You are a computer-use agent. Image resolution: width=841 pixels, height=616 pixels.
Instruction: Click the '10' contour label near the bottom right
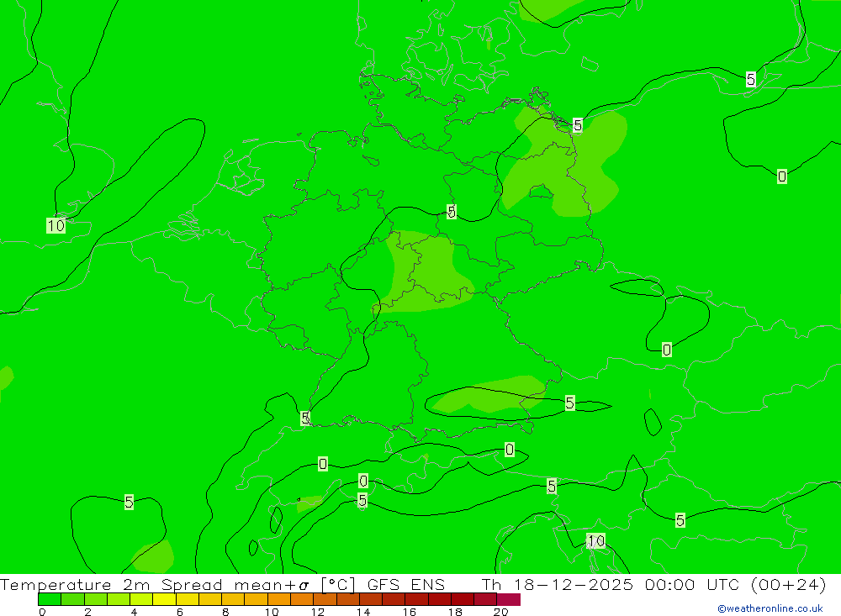(x=596, y=541)
